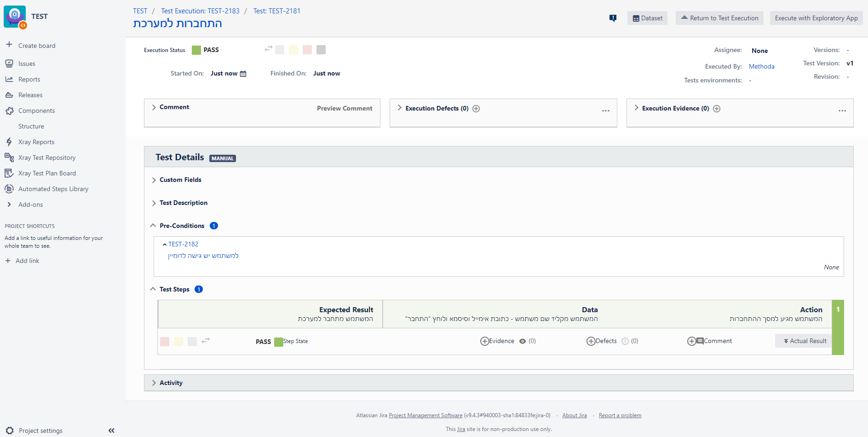Add step Defects plus icon

coord(591,341)
